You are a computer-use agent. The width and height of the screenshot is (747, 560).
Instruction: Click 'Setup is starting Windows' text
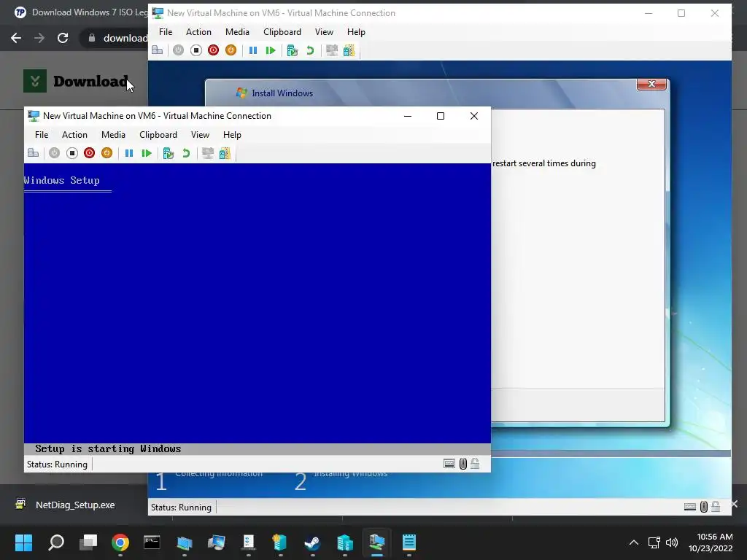click(108, 448)
